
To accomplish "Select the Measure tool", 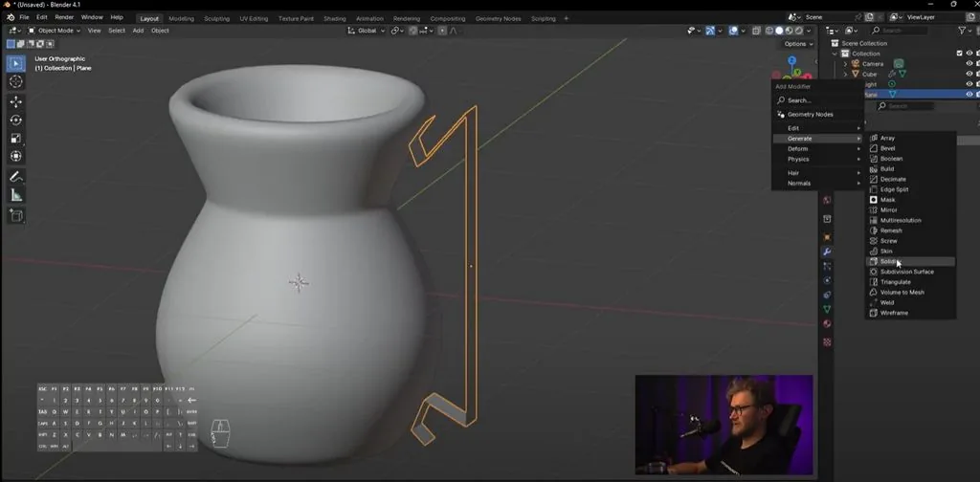I will pos(16,195).
